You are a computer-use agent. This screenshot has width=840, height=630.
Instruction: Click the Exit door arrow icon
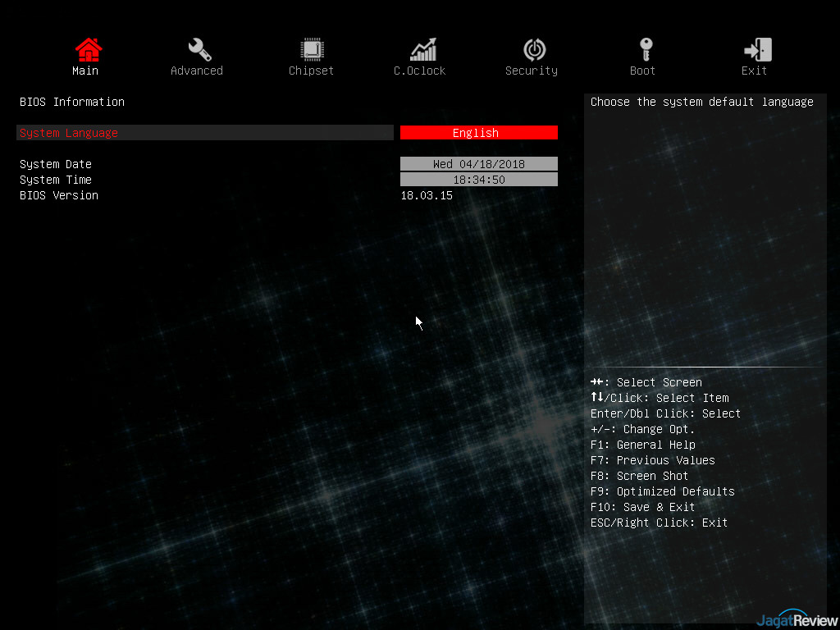coord(756,49)
